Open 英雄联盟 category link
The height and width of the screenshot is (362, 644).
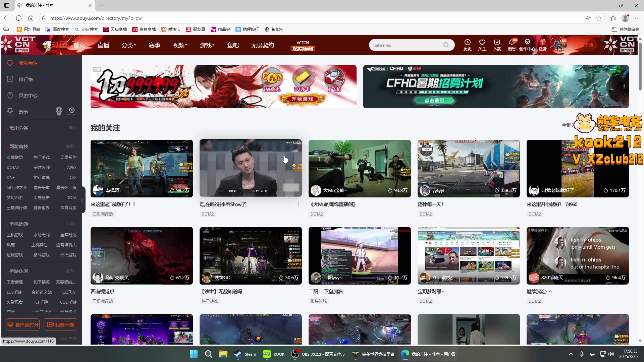[15, 158]
